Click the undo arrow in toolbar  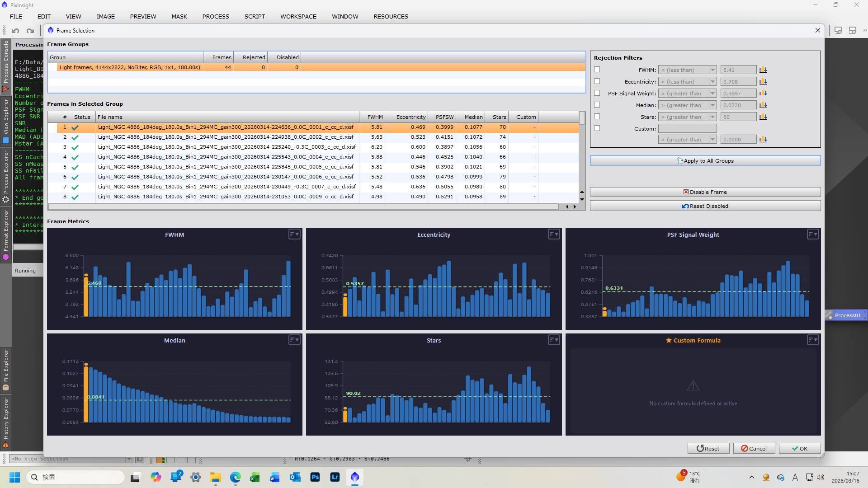point(15,31)
